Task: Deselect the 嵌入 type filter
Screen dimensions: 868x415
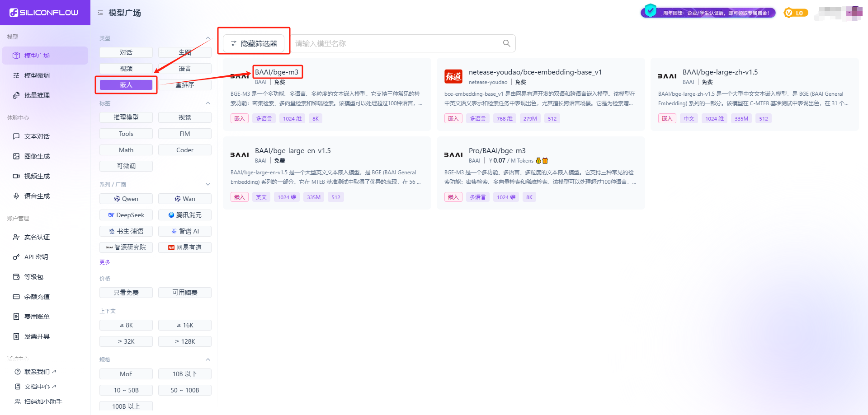Action: pos(126,85)
